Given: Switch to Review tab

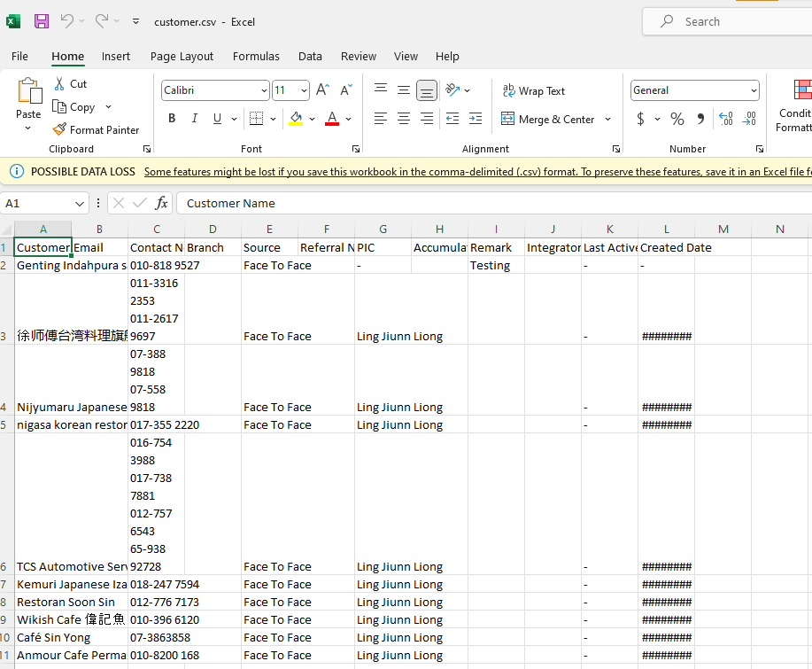Looking at the screenshot, I should (359, 57).
